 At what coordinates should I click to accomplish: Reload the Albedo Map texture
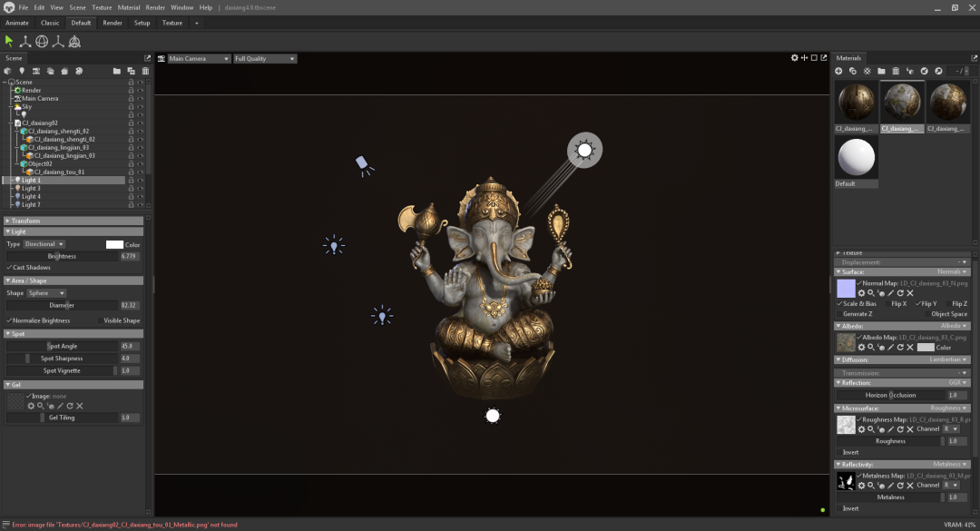click(901, 347)
